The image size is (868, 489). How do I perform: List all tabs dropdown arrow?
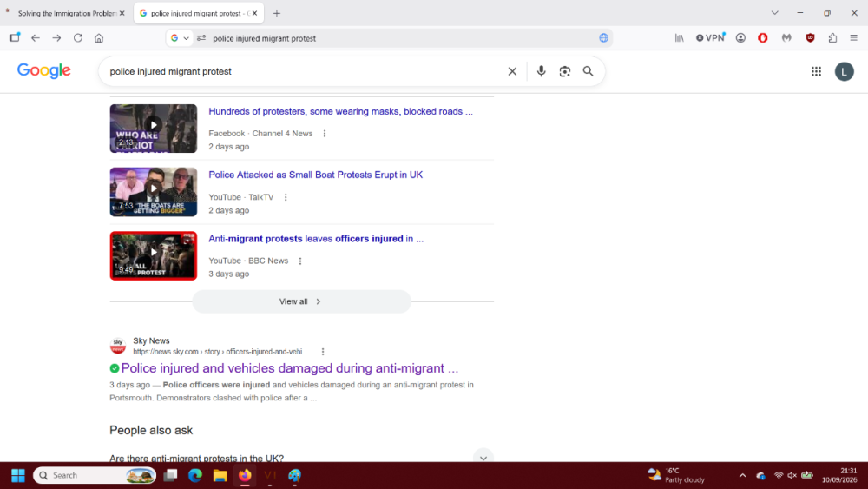[x=774, y=13]
